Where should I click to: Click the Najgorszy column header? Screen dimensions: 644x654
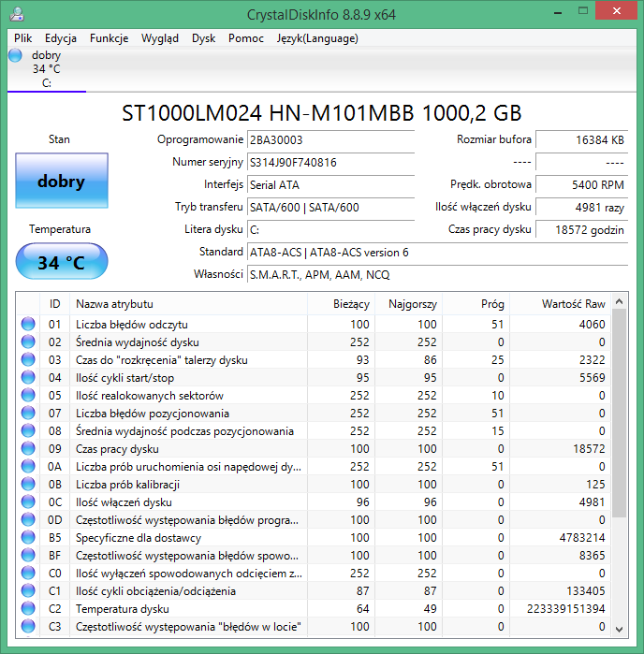click(409, 304)
